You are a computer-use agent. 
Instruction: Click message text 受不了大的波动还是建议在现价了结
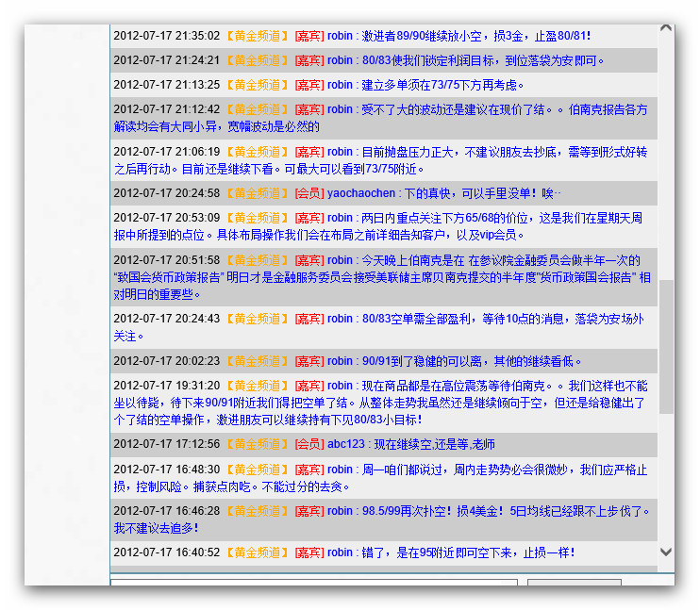click(453, 109)
